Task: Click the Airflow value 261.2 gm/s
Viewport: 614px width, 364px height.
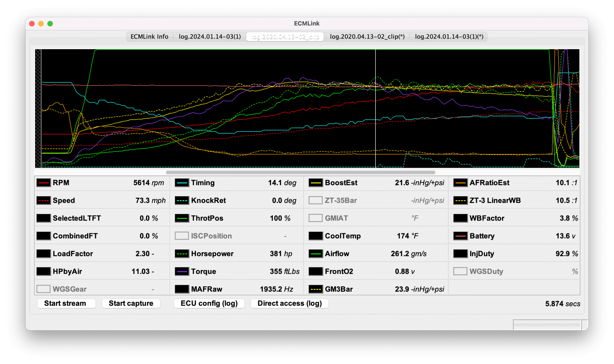Action: (409, 254)
